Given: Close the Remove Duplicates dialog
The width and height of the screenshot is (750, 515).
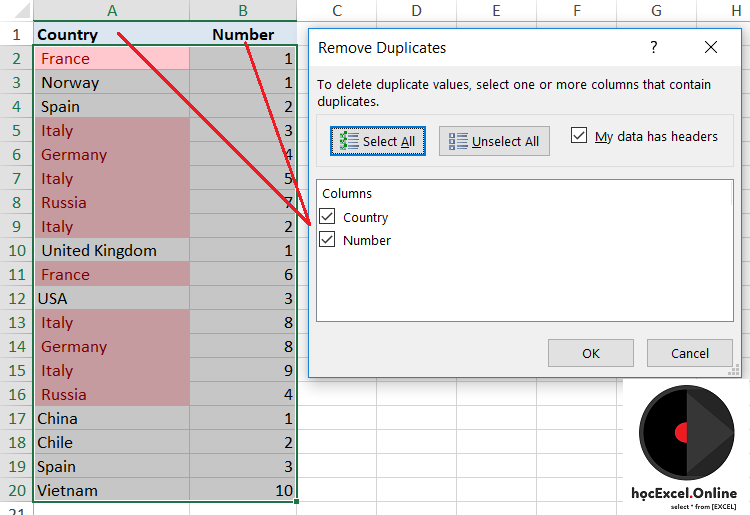Looking at the screenshot, I should (x=711, y=47).
